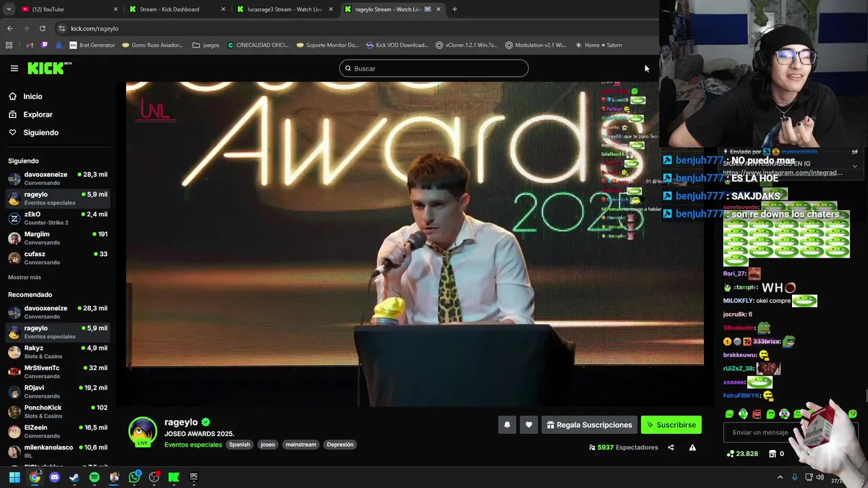Open ElZeein recommended channel
The height and width of the screenshot is (488, 868).
57,431
